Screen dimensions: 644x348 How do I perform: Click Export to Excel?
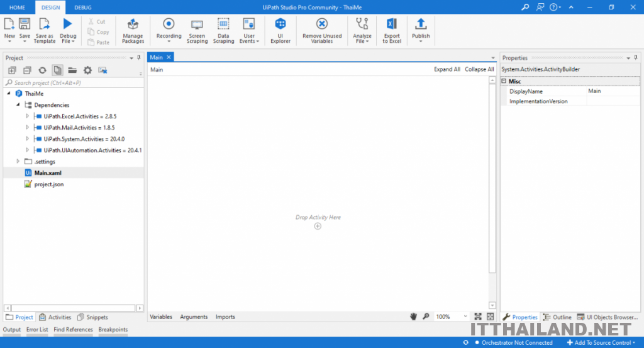click(x=392, y=30)
